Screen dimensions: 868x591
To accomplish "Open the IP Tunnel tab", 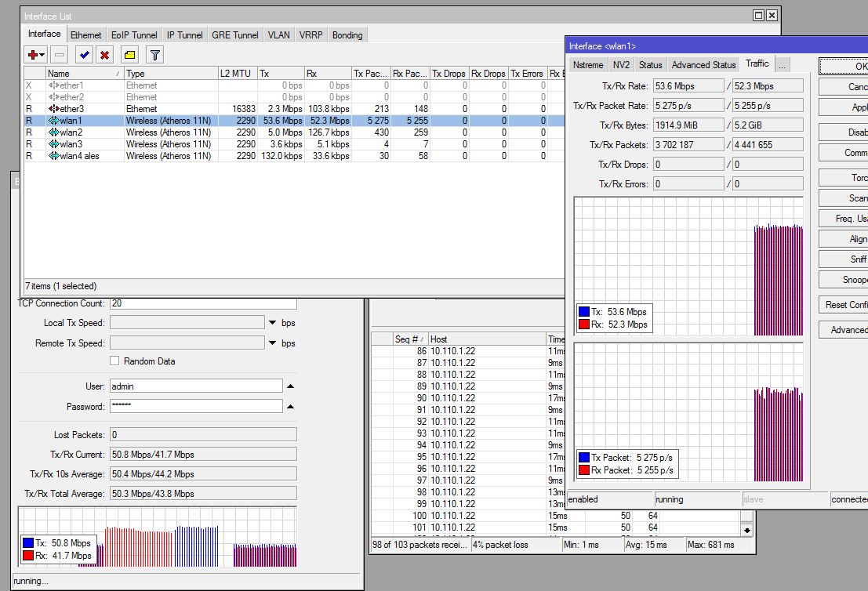I will click(x=185, y=34).
